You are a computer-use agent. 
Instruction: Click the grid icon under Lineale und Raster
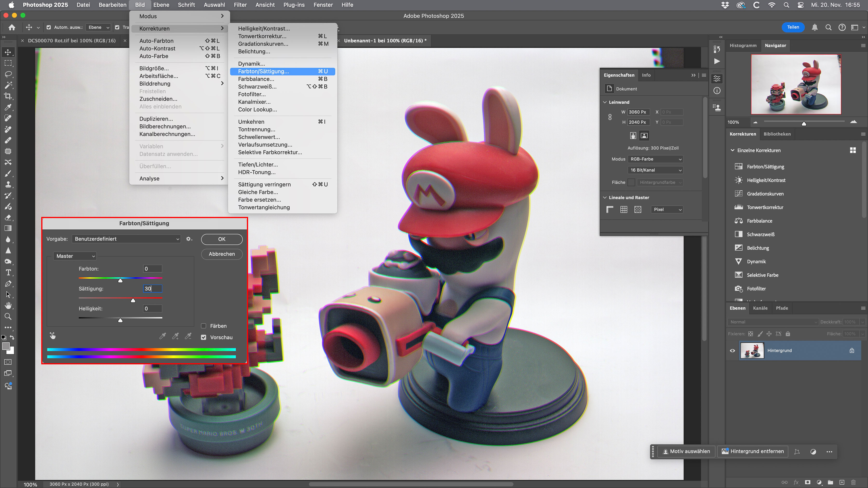(x=624, y=209)
